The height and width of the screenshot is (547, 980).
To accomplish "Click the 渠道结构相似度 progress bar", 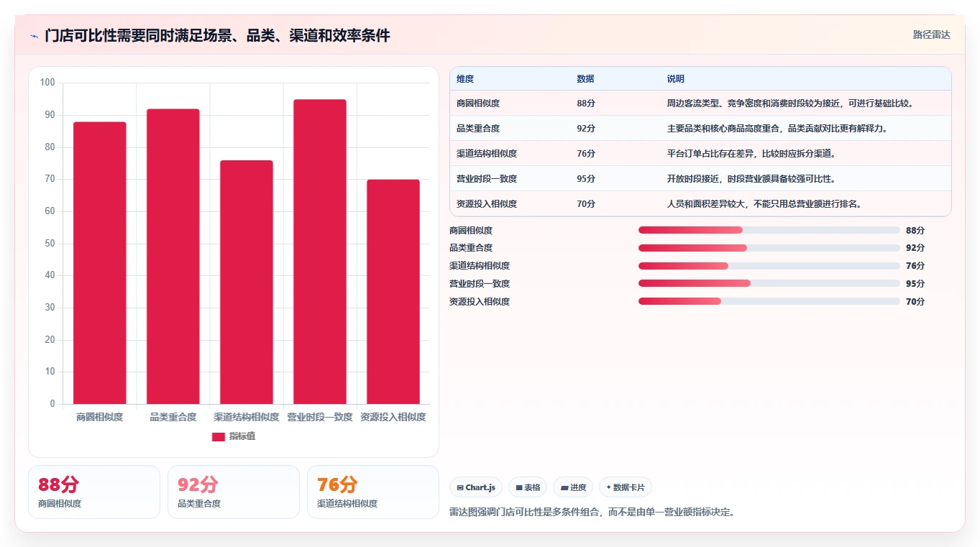I will tap(769, 266).
